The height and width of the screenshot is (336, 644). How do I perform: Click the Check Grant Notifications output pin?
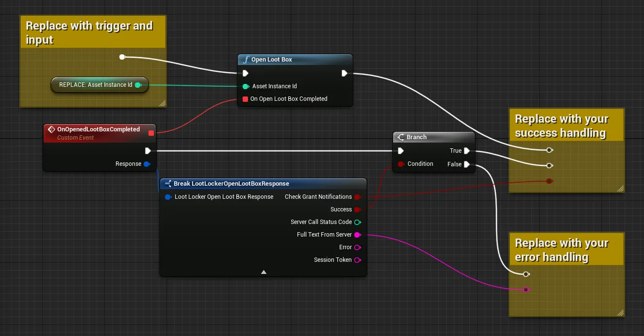tap(357, 197)
